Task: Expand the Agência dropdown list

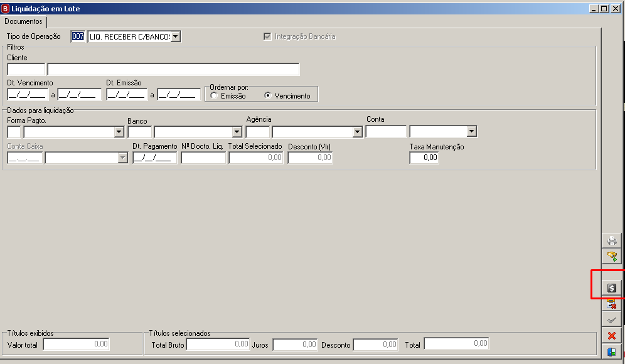Action: (x=357, y=132)
